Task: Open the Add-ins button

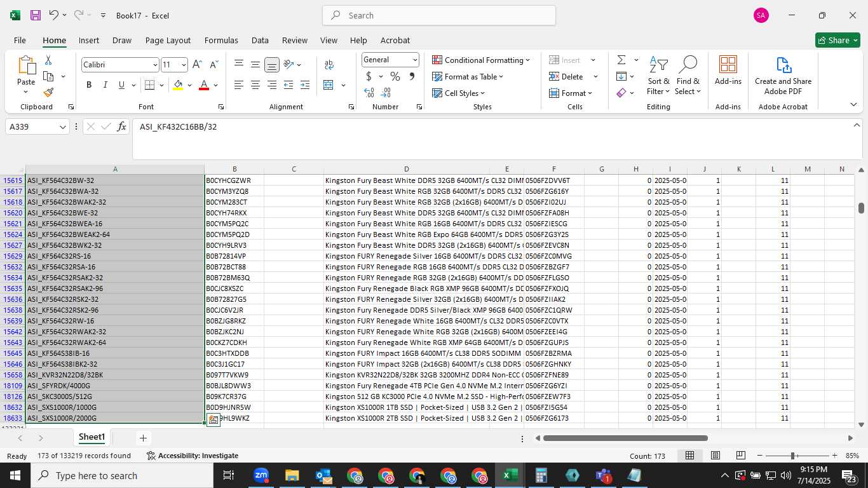Action: click(728, 71)
